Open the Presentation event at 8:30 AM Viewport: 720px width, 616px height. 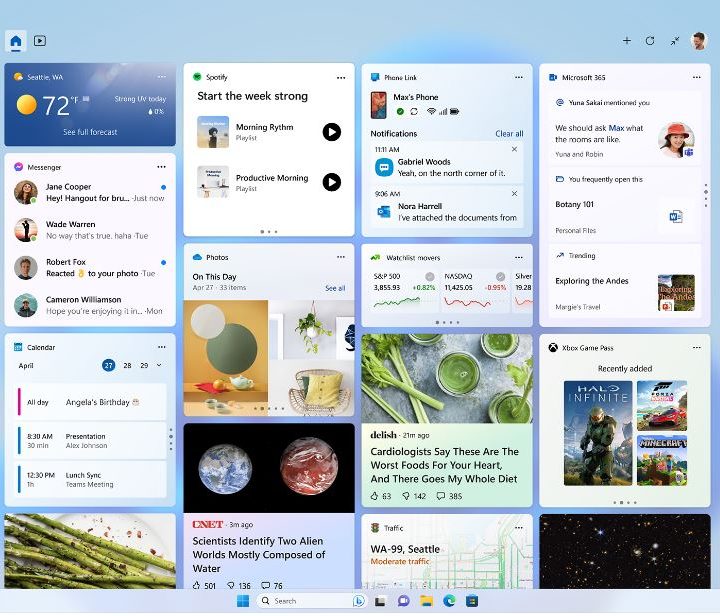tap(90, 441)
